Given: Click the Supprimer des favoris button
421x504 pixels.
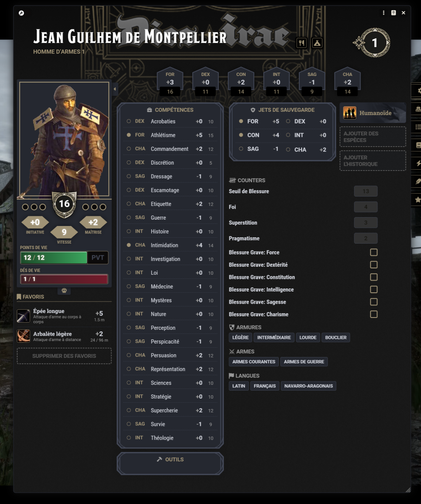Looking at the screenshot, I should 64,356.
